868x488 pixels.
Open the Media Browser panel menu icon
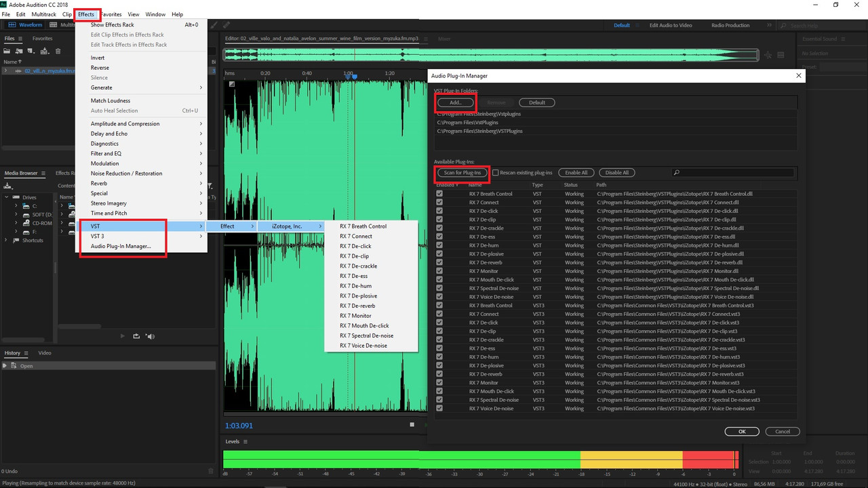click(44, 173)
